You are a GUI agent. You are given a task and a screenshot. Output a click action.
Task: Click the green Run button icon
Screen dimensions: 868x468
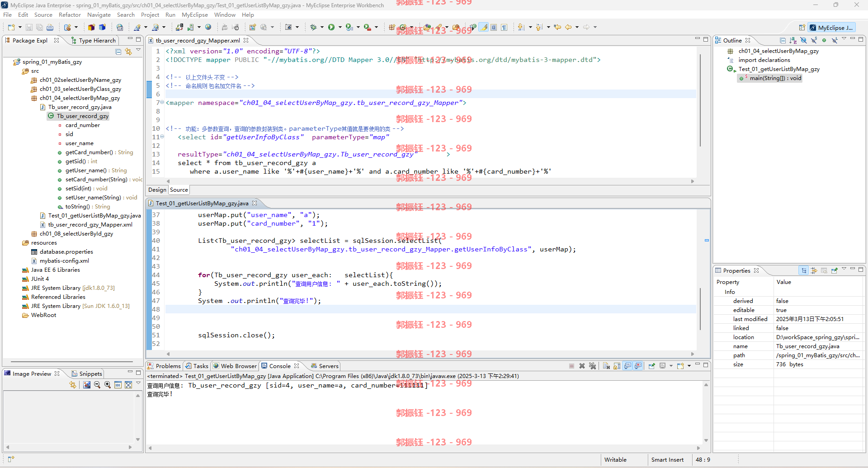click(331, 27)
